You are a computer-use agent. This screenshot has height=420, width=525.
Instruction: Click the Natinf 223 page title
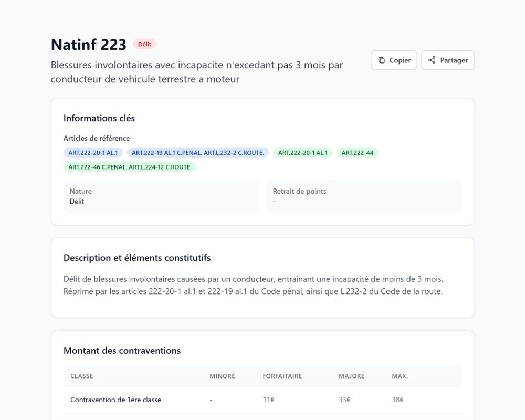[89, 45]
